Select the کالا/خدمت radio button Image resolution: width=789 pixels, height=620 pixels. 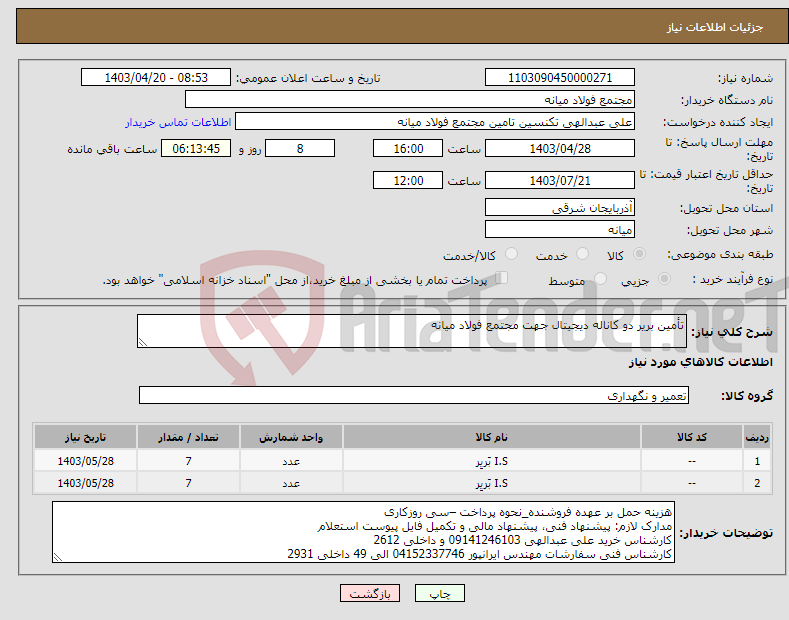(511, 254)
